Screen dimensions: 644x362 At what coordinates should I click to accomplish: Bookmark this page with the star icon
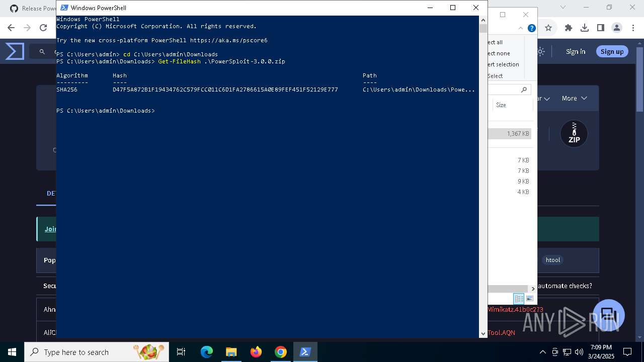(x=548, y=28)
